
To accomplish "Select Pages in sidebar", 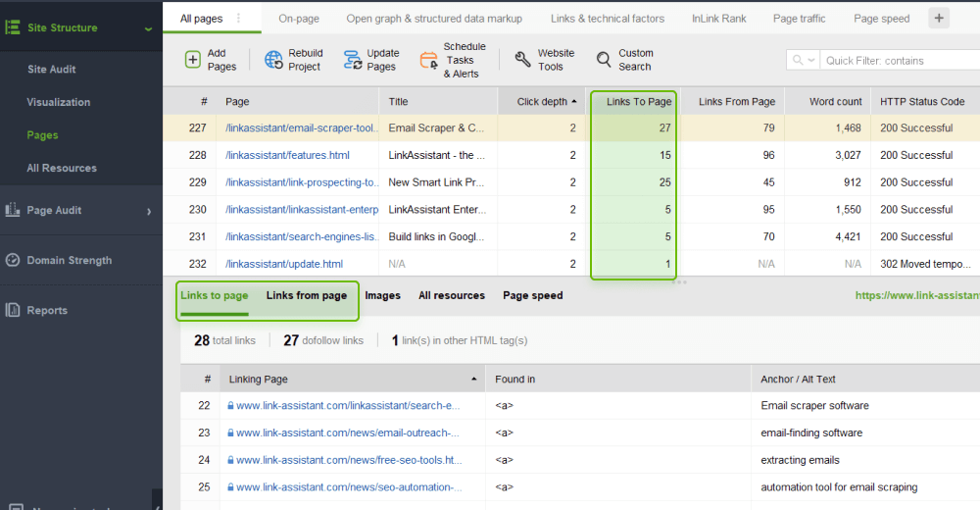I will tap(42, 135).
